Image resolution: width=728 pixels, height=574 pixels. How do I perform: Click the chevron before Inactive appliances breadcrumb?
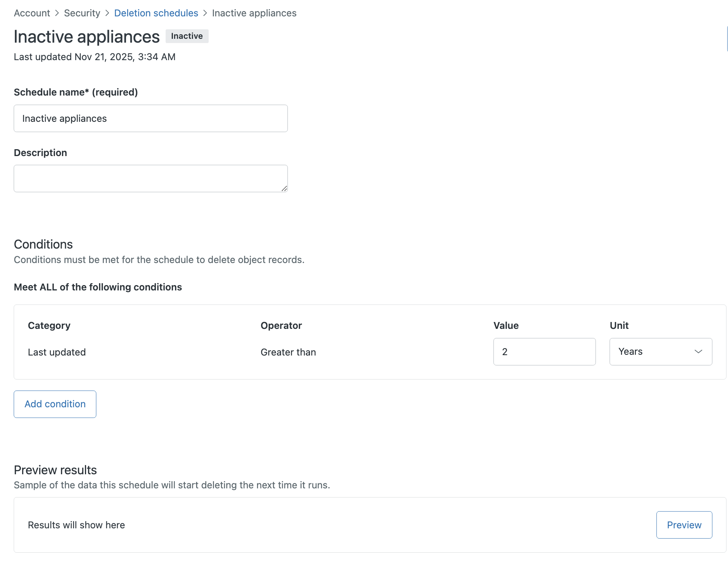(x=205, y=13)
